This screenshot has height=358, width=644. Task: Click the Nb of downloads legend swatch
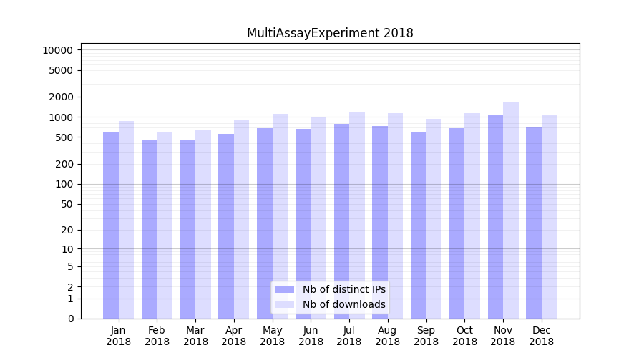[x=284, y=304]
